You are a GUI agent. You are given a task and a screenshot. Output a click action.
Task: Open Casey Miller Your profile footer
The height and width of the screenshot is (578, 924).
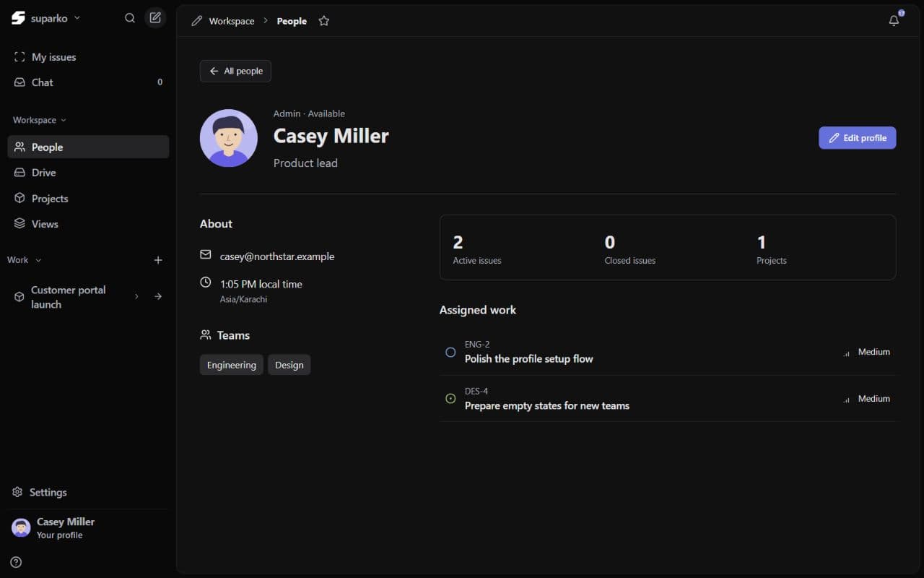[x=88, y=528]
